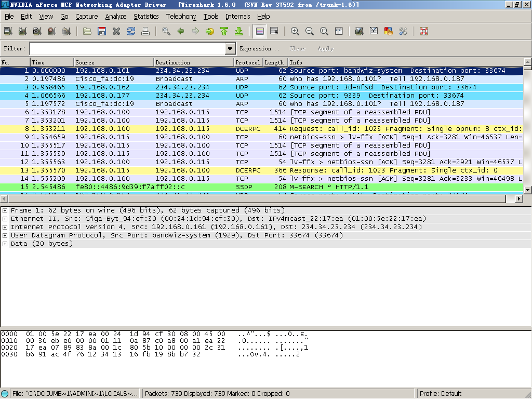Click the Apply filter button
The height and width of the screenshot is (399, 532).
coord(326,48)
